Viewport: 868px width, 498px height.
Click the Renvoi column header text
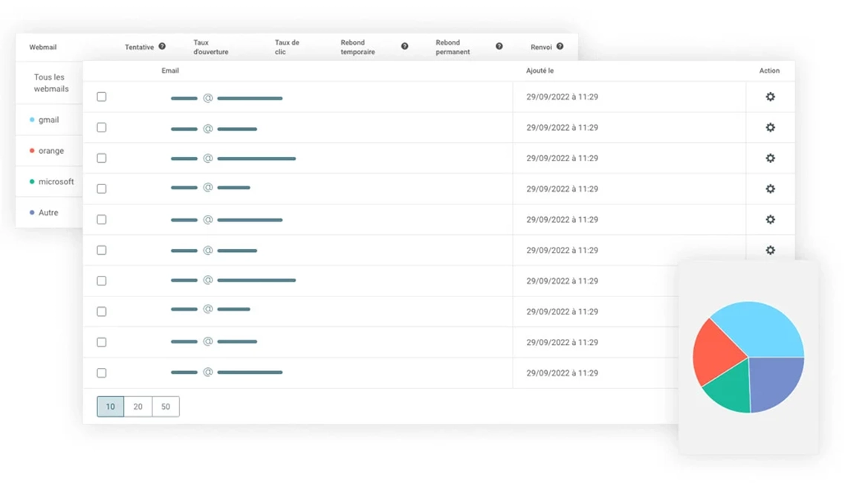pyautogui.click(x=542, y=47)
